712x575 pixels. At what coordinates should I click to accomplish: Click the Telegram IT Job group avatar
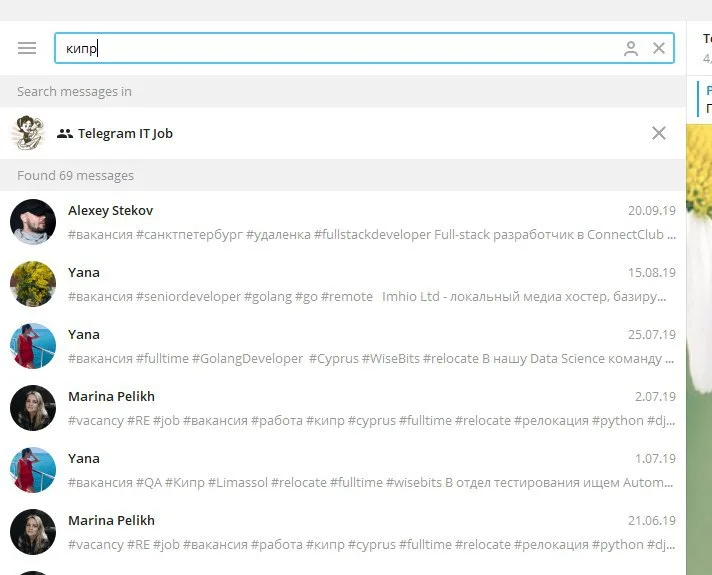(28, 133)
